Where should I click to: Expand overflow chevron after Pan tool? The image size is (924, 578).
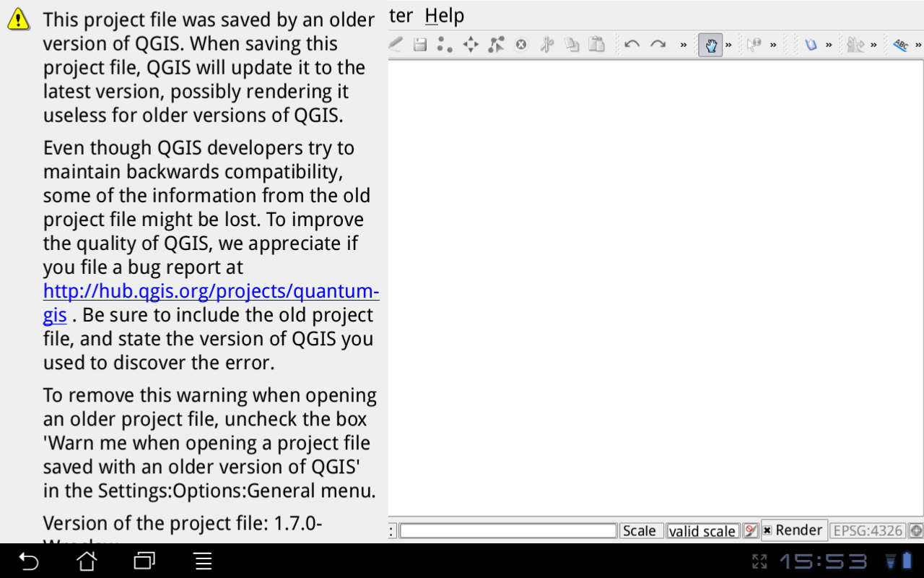point(729,45)
